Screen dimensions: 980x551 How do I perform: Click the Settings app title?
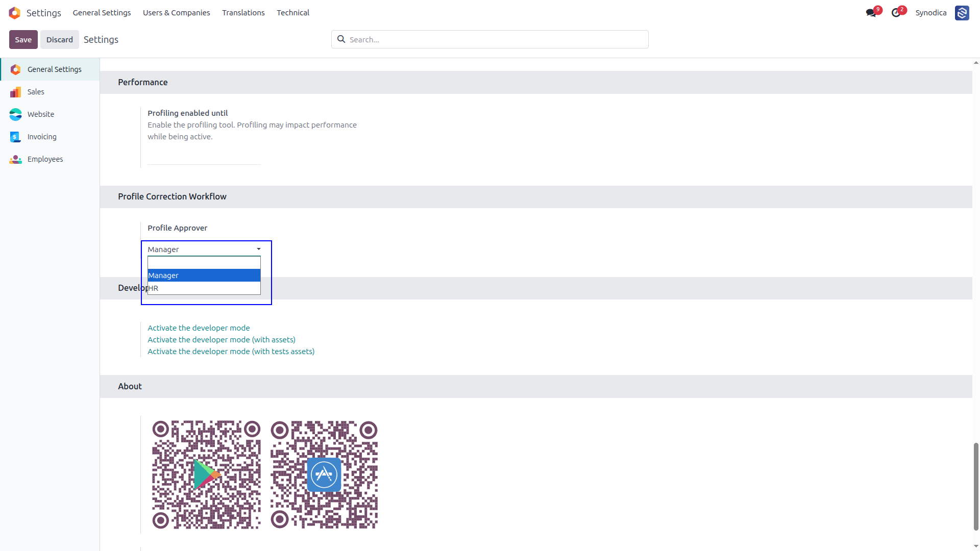[44, 13]
